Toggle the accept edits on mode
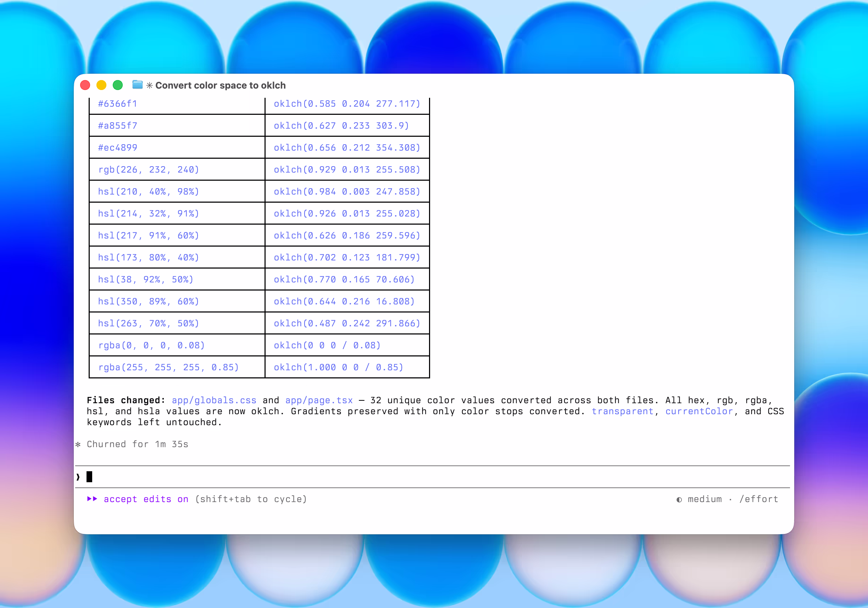 (146, 499)
